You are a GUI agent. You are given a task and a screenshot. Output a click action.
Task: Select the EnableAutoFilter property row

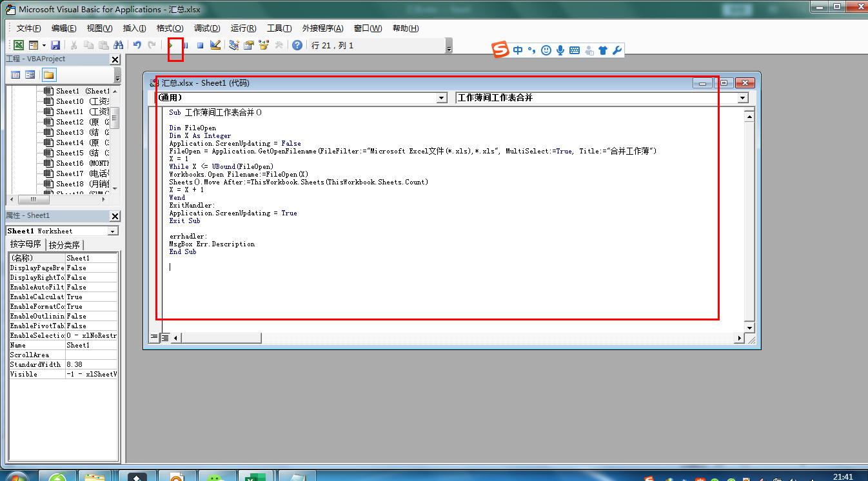pyautogui.click(x=63, y=287)
